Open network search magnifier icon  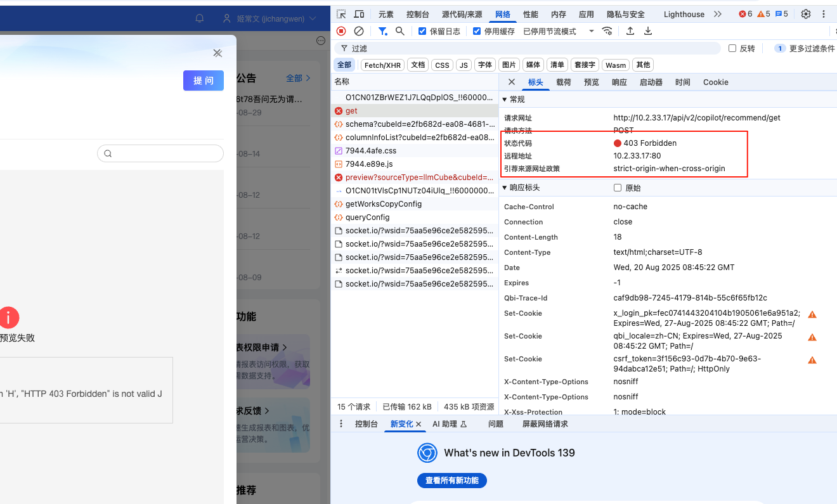coord(400,31)
